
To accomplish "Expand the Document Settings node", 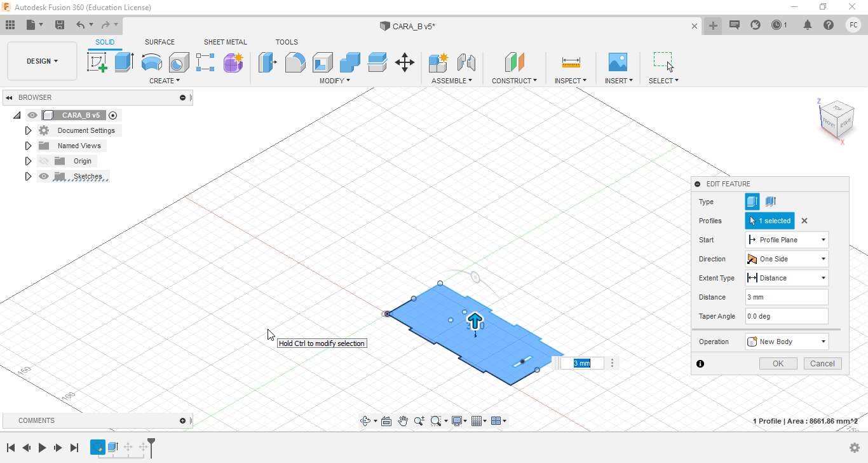I will [x=28, y=130].
